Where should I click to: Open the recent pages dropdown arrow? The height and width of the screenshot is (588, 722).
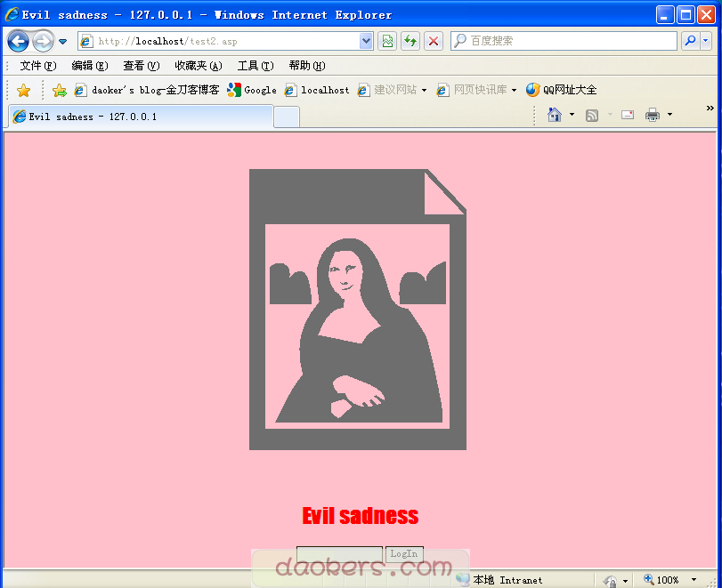point(63,42)
